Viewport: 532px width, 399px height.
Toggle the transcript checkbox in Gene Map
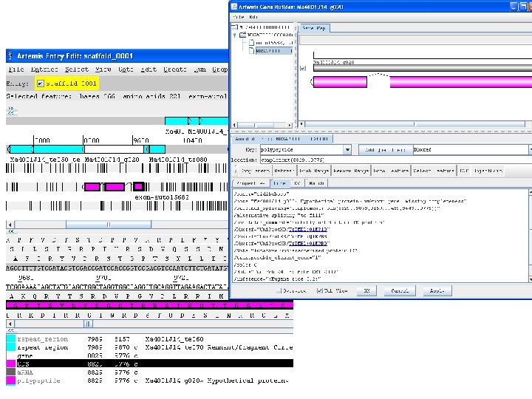point(303,69)
